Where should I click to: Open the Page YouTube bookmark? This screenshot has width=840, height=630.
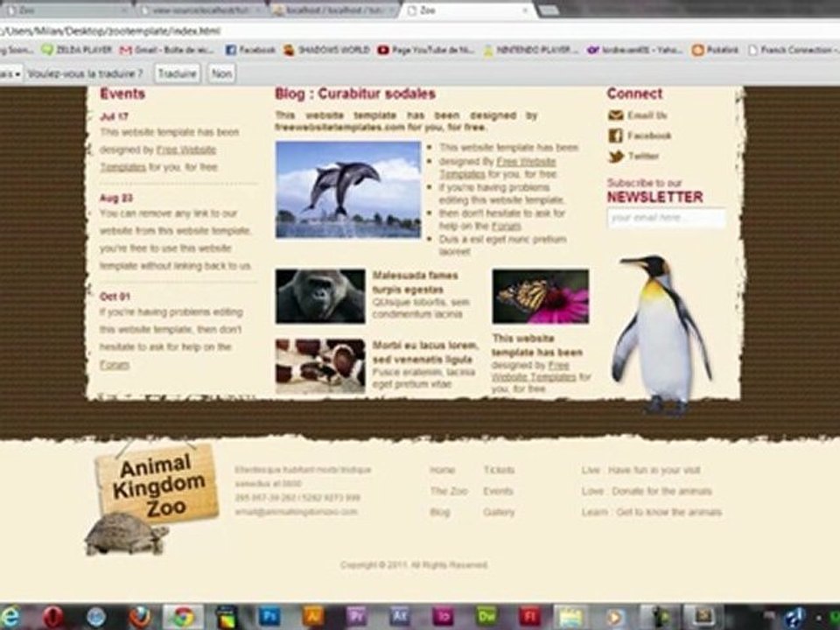click(x=426, y=50)
